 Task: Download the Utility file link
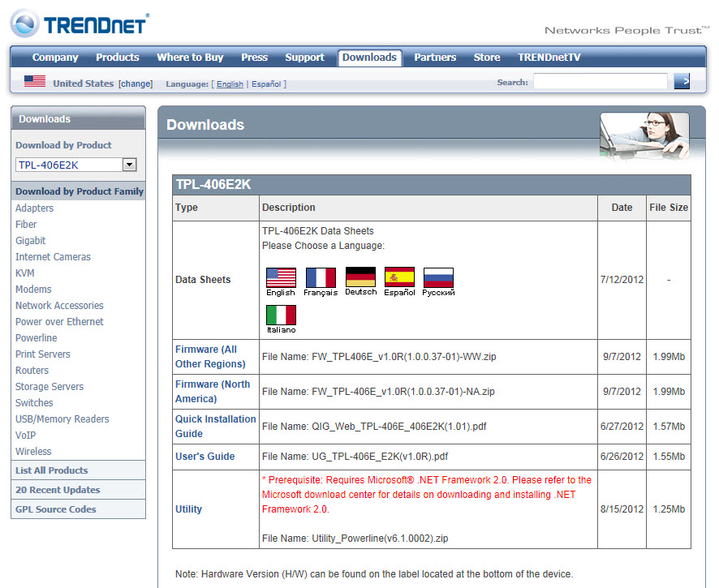[x=188, y=509]
